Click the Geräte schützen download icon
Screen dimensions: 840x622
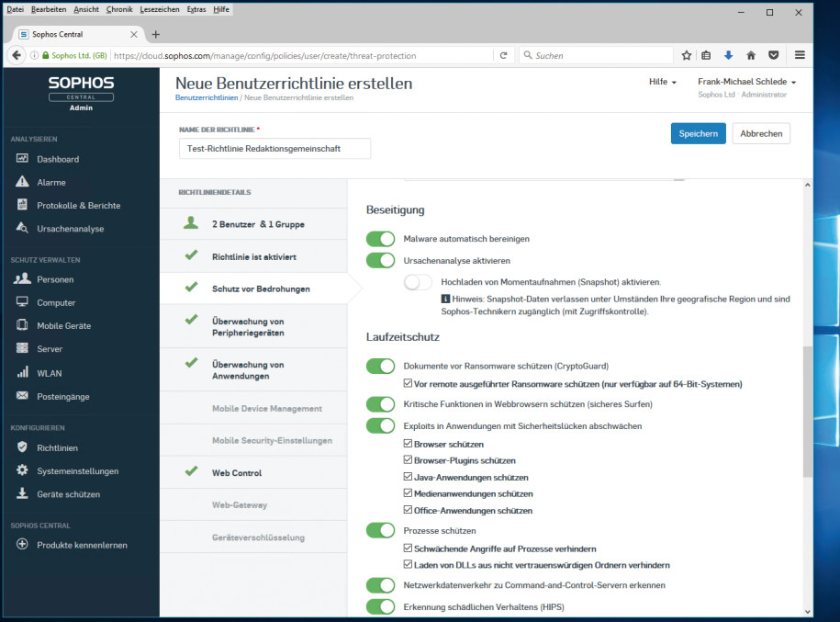(22, 492)
